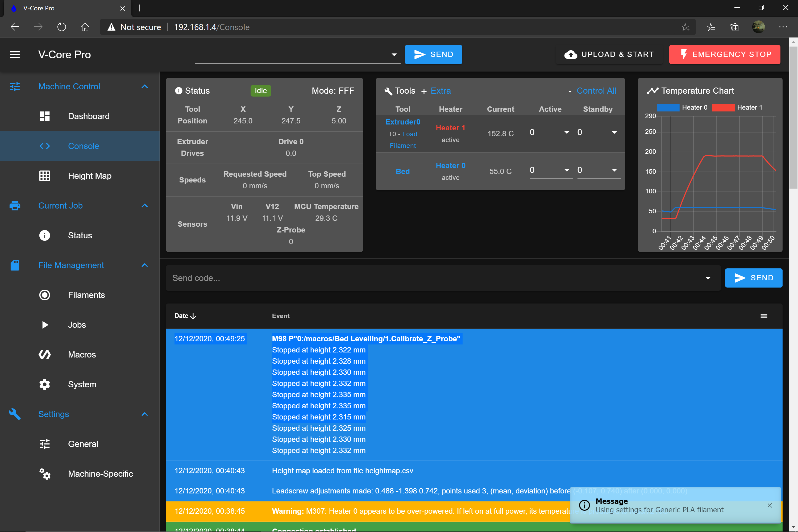Click the Macros sidebar icon
Image resolution: width=798 pixels, height=532 pixels.
tap(44, 355)
